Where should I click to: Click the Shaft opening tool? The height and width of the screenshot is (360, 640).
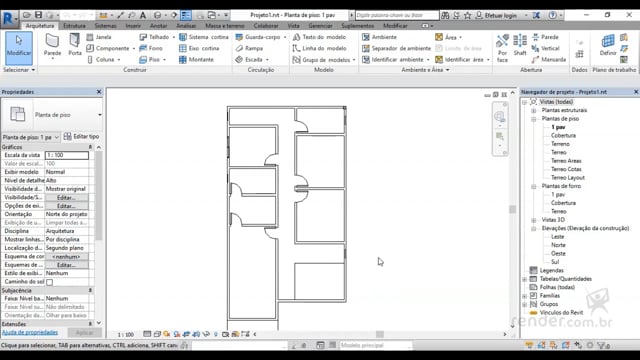[520, 45]
